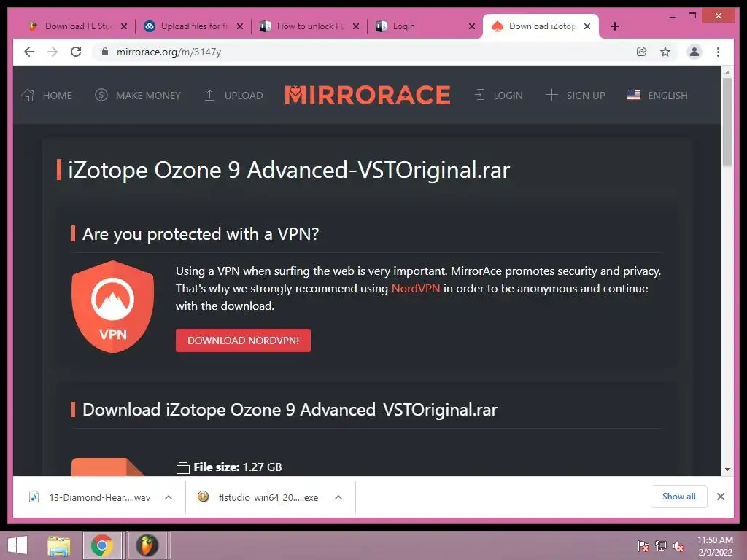This screenshot has width=747, height=560.
Task: Open the UPLOAD page
Action: [x=244, y=96]
